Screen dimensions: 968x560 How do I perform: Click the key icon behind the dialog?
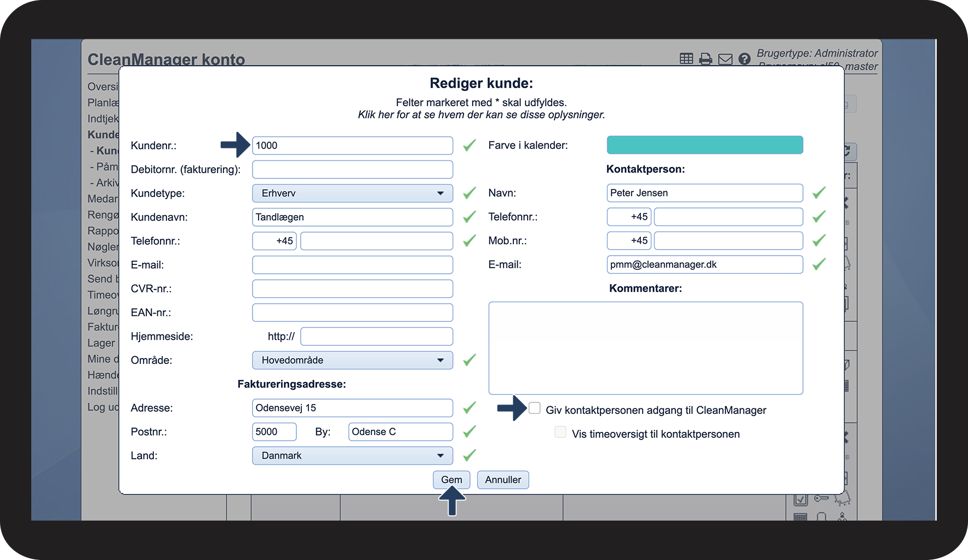pyautogui.click(x=821, y=498)
